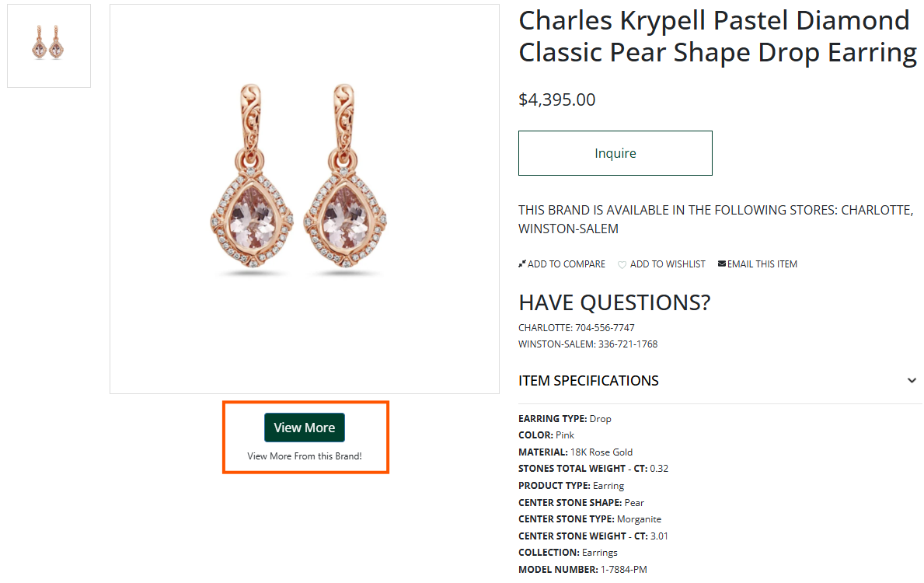Viewport: 924px width, 583px height.
Task: Click the product title heading
Action: [718, 37]
